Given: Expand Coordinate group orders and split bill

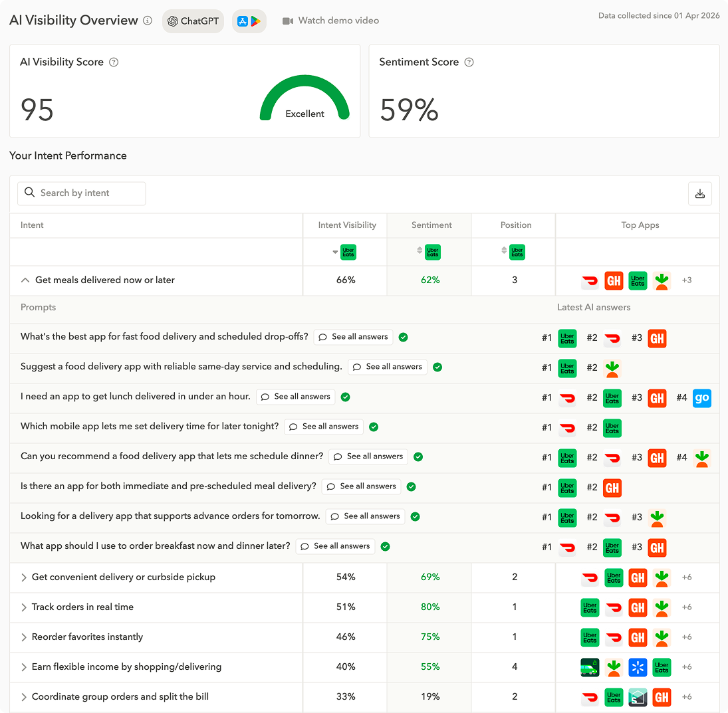Looking at the screenshot, I should pos(24,697).
